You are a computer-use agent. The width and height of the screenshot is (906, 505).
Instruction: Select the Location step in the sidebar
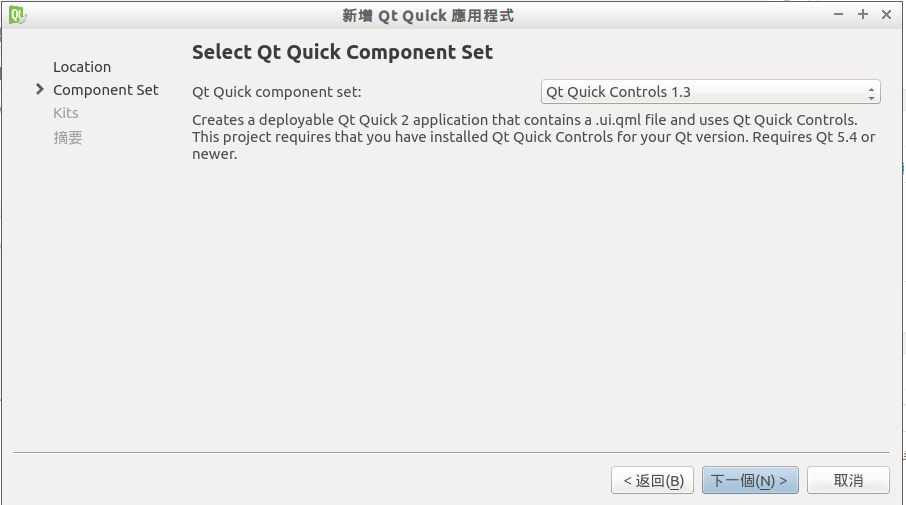tap(82, 67)
